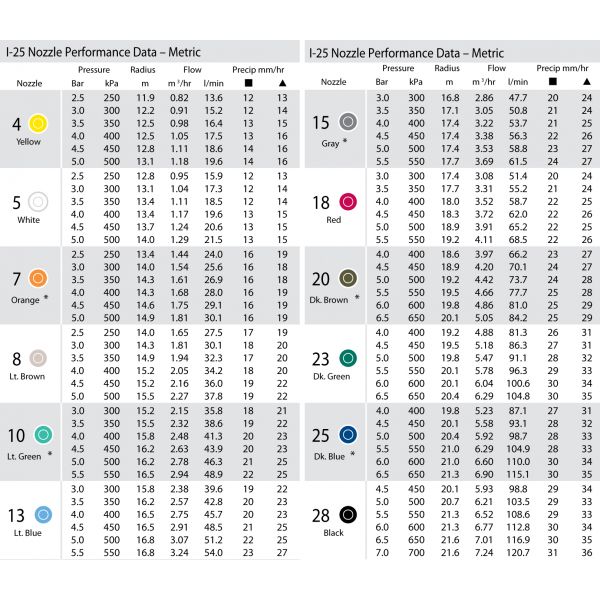Viewport: 600px width, 600px height.
Task: Click the light green nozzle 10 icon
Action: [x=43, y=435]
